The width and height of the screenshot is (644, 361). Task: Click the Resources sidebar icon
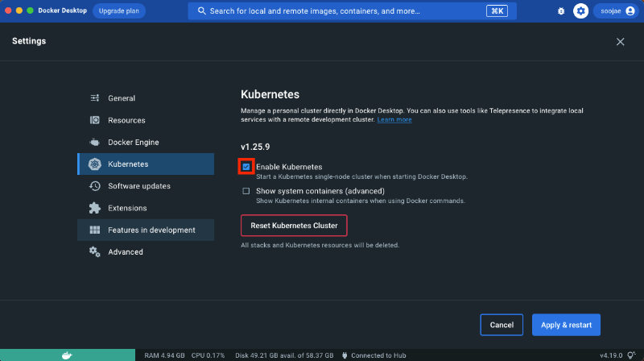(95, 120)
